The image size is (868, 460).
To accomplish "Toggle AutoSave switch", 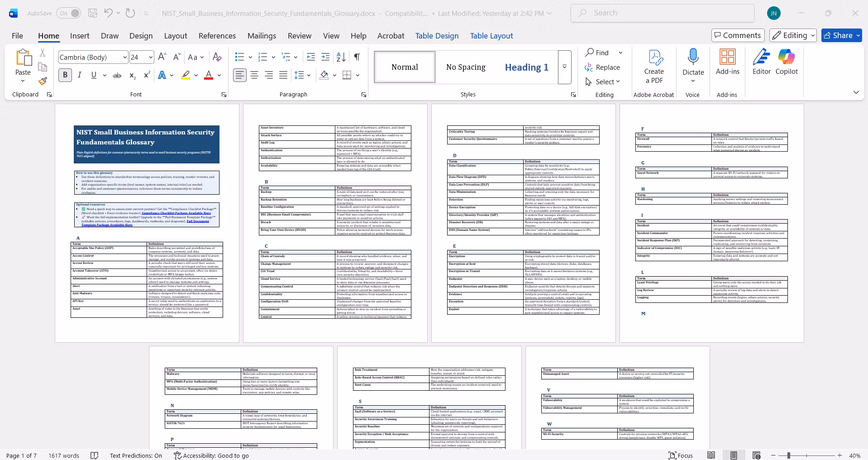I will tap(69, 13).
